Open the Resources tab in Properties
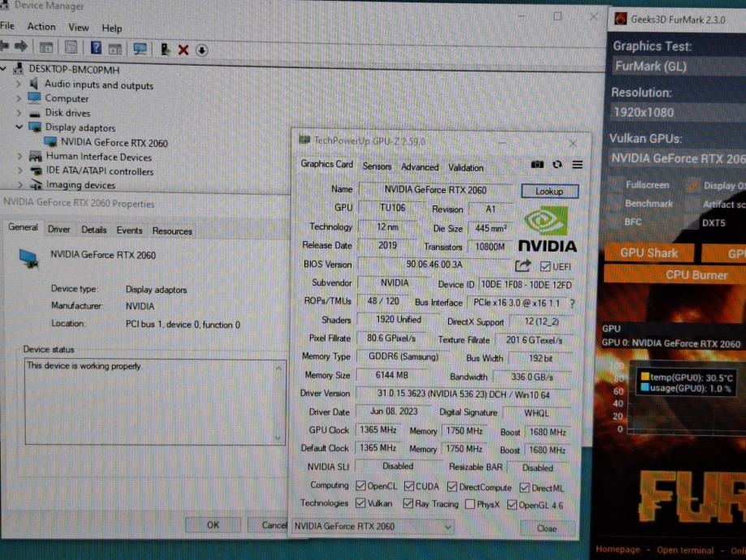Image resolution: width=746 pixels, height=560 pixels. point(172,231)
